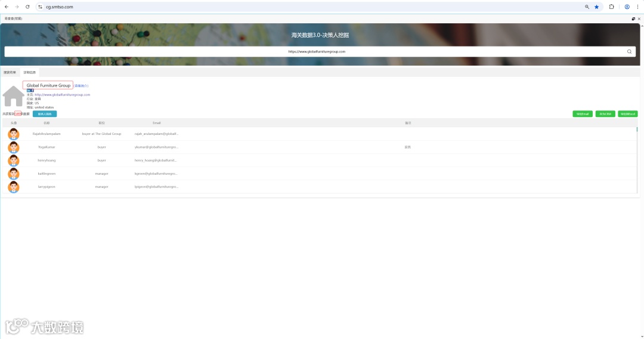Click the 家具 remark in YogaKumar's row
Image resolution: width=644 pixels, height=339 pixels.
click(407, 147)
